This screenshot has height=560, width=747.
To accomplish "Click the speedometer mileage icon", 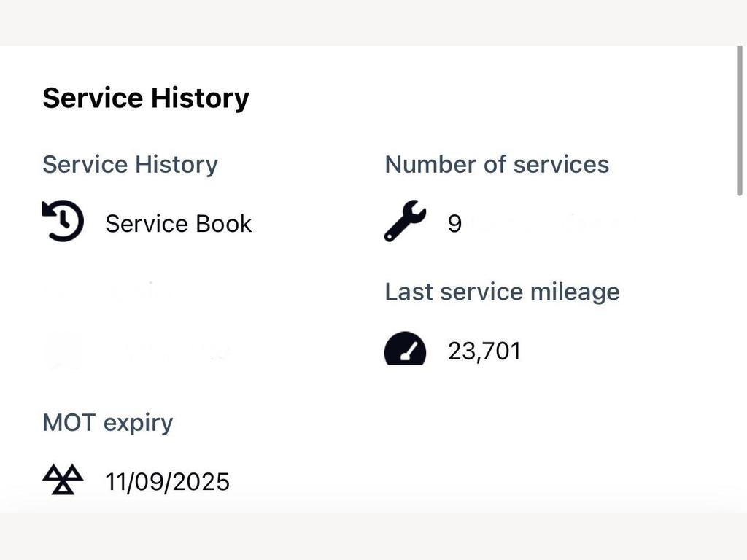I will point(405,349).
